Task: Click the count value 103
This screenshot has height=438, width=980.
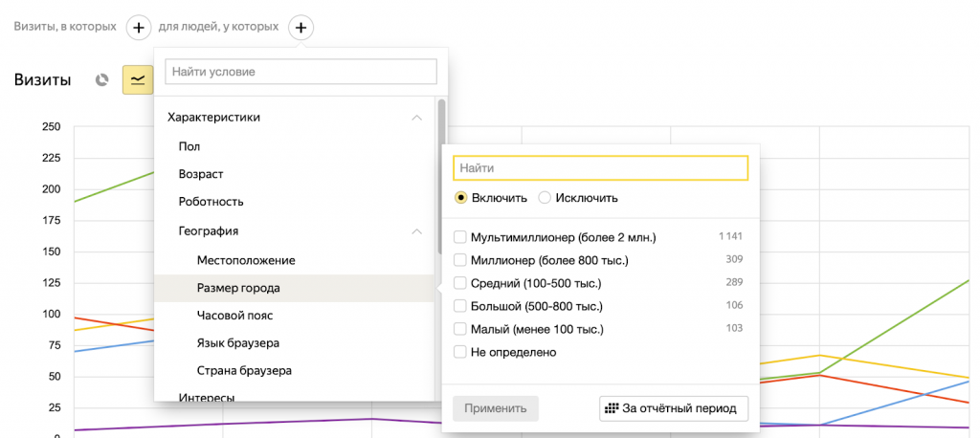Action: click(734, 328)
